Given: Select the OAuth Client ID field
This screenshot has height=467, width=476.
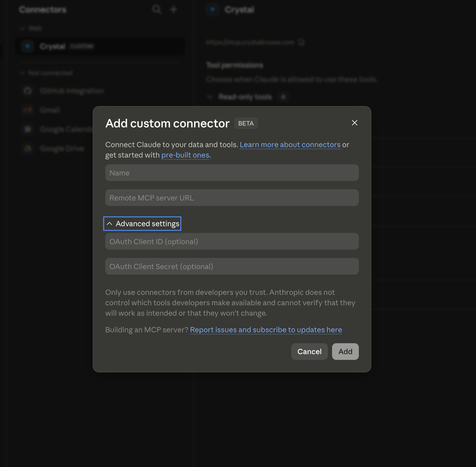Looking at the screenshot, I should coord(232,241).
